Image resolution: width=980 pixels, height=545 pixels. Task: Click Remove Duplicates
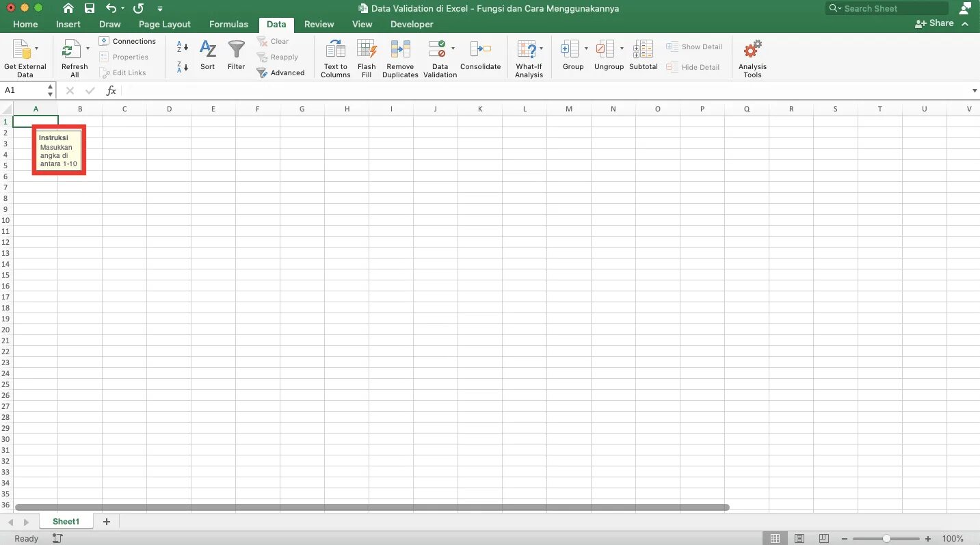click(400, 59)
